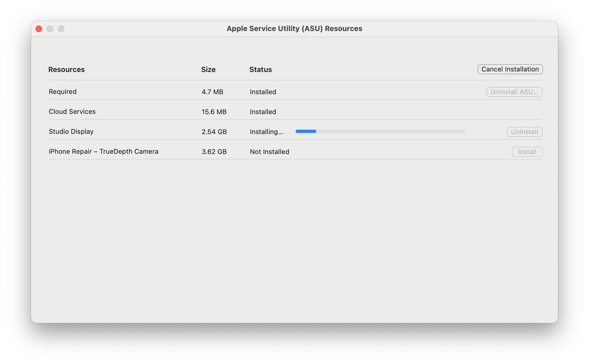
Task: Click the Status column header to sort
Action: pyautogui.click(x=260, y=69)
